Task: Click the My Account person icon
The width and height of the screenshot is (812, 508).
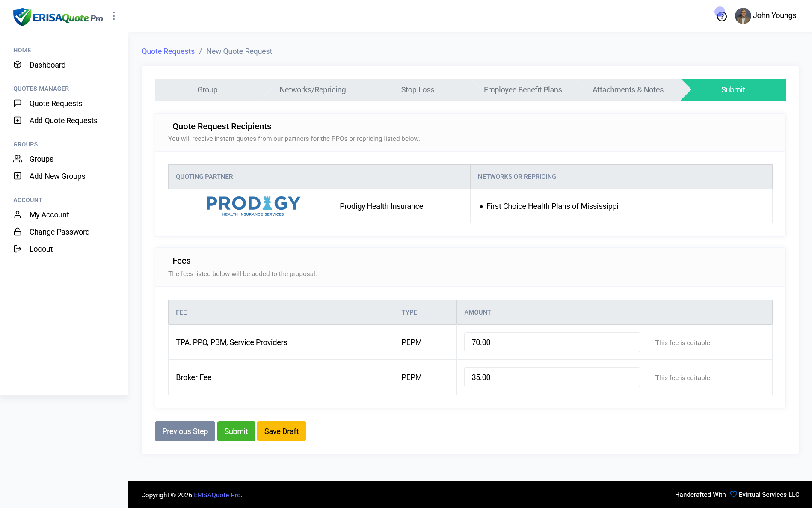Action: click(18, 214)
